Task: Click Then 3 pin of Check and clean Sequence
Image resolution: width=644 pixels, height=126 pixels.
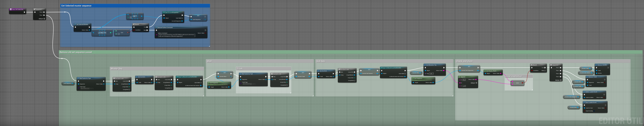Action: (560, 77)
